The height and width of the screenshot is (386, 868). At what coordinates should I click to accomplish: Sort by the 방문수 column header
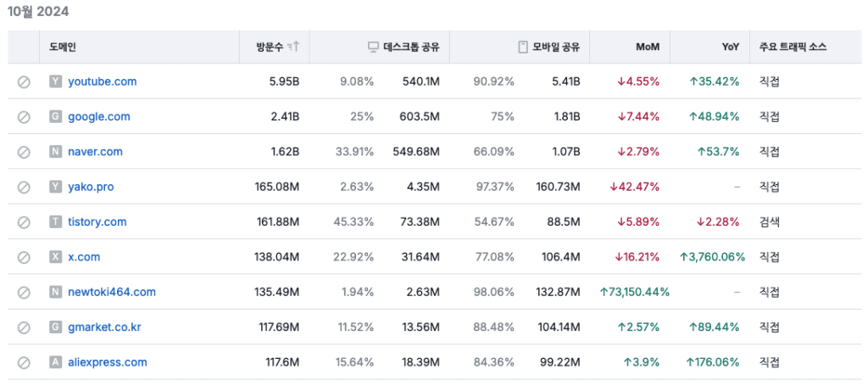(270, 47)
